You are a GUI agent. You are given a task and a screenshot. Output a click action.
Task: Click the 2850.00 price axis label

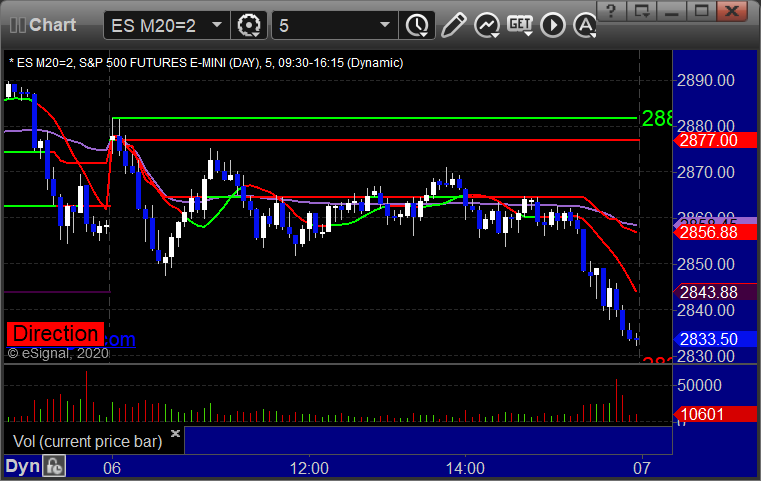pyautogui.click(x=706, y=264)
